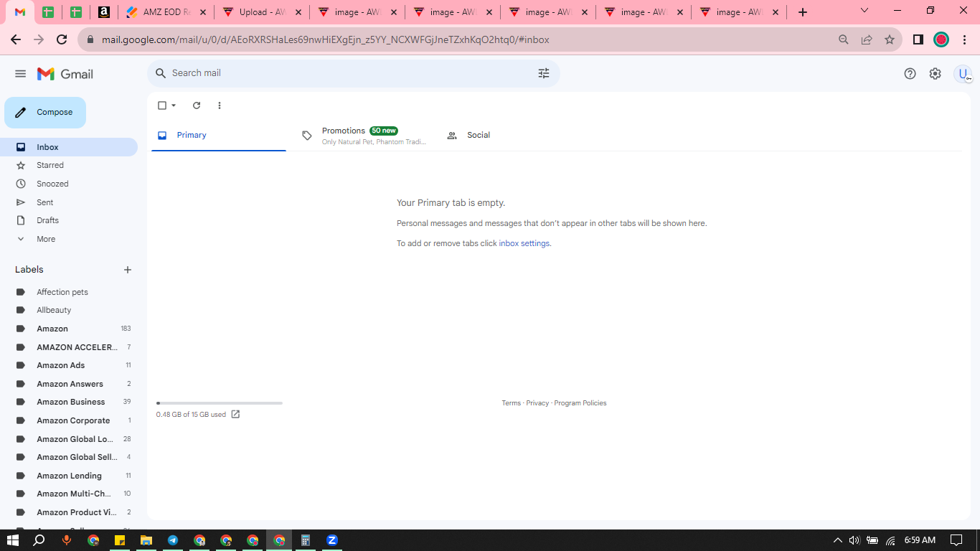Click the storage usage progress bar

(x=220, y=403)
